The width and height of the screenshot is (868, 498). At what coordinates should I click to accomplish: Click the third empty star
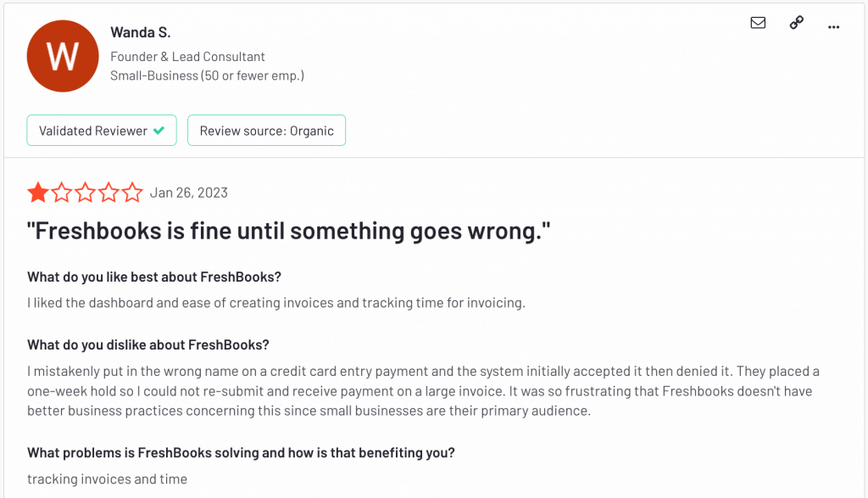pyautogui.click(x=86, y=193)
